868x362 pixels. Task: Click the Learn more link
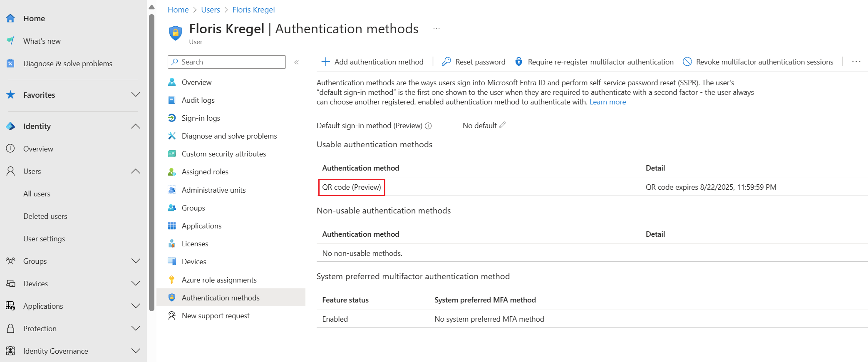(608, 102)
